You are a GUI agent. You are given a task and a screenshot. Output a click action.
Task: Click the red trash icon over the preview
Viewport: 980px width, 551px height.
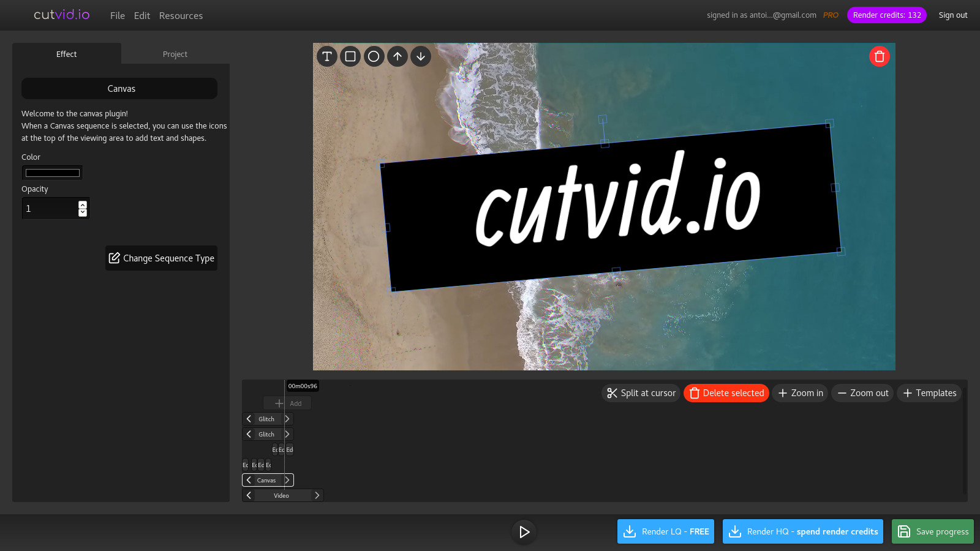click(880, 56)
